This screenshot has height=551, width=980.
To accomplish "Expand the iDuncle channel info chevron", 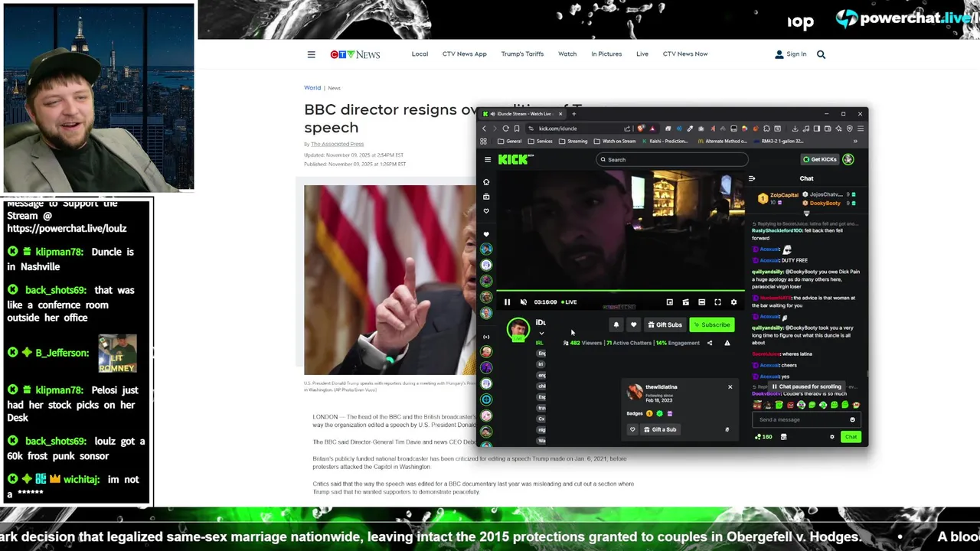I will tap(541, 333).
